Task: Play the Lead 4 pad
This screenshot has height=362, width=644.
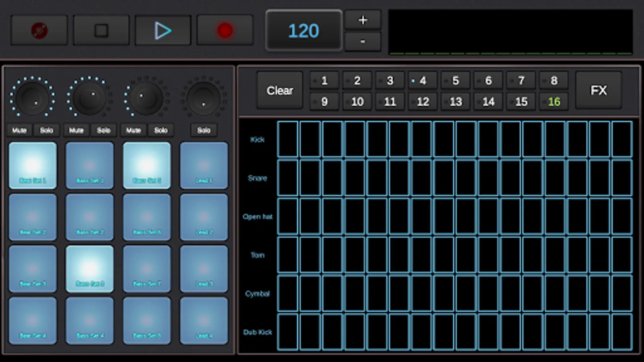Action: click(x=204, y=321)
